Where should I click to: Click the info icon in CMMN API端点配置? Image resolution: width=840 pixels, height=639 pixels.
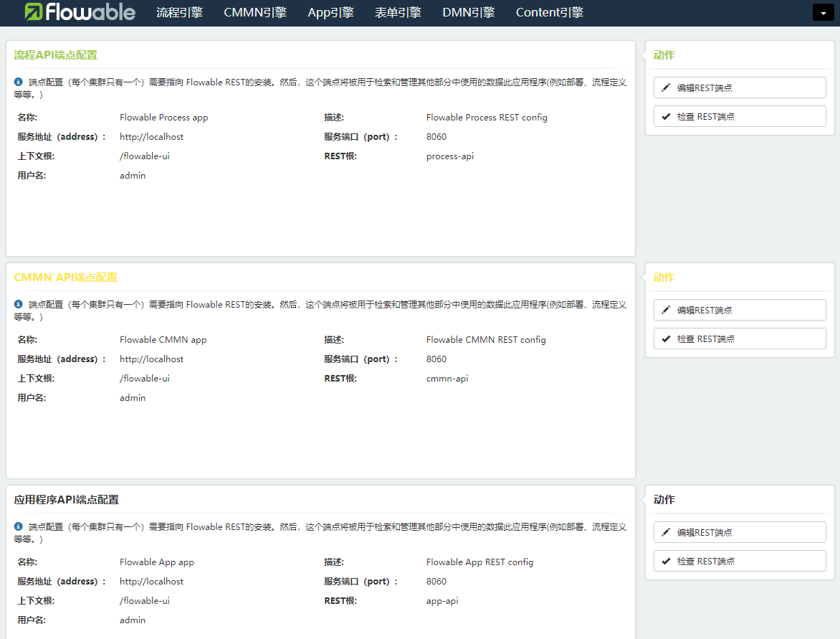point(18,304)
